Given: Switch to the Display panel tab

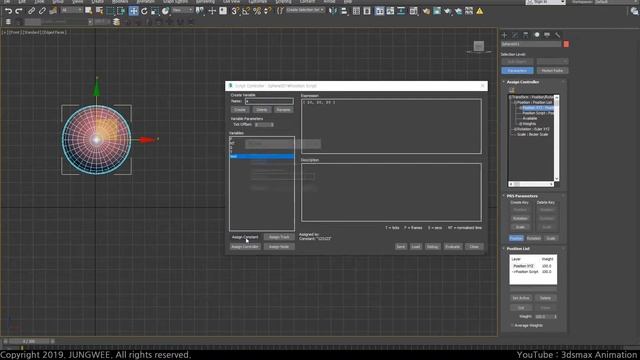Looking at the screenshot, I should (x=547, y=35).
